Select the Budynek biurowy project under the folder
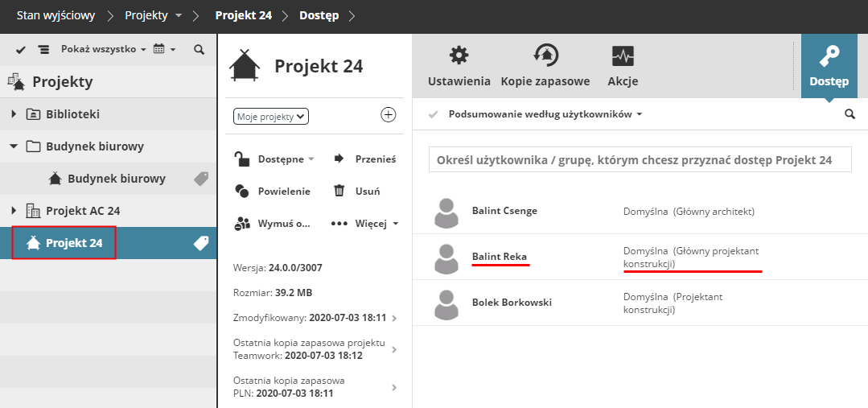This screenshot has width=868, height=408. [x=108, y=179]
